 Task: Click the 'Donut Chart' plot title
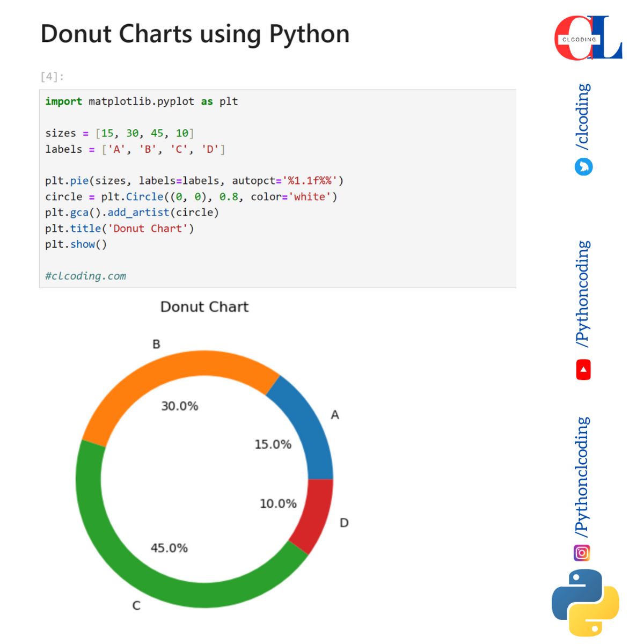(203, 306)
